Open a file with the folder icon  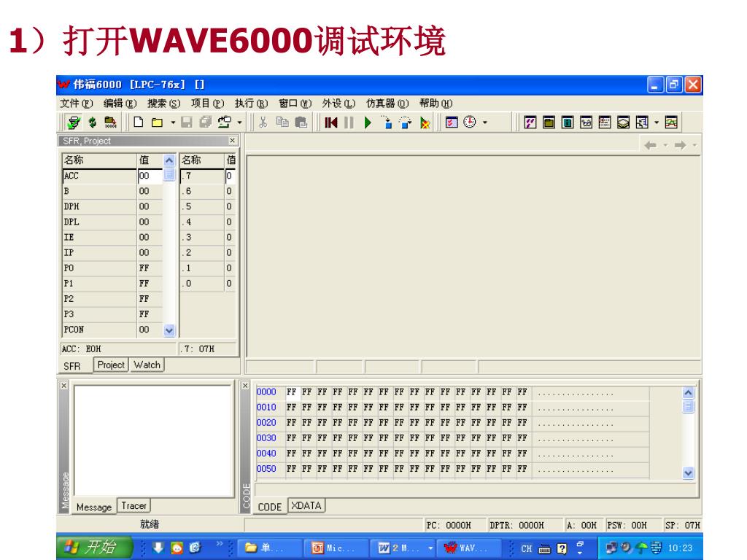pyautogui.click(x=157, y=122)
